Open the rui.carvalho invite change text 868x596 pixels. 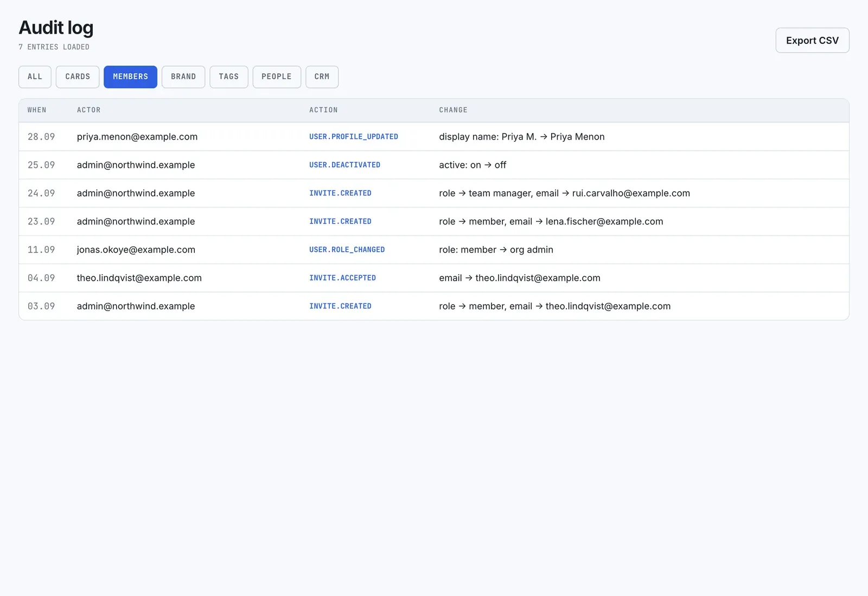pyautogui.click(x=565, y=193)
